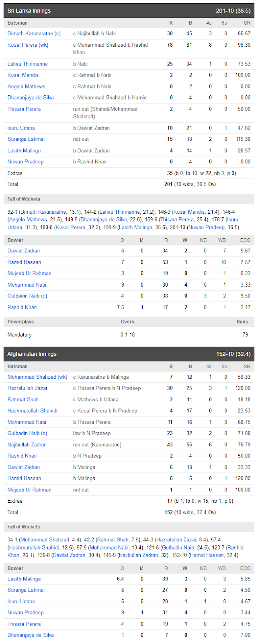
Task: Select Lahiru Thirimanne in Sri Lanka batting
Action: (x=28, y=64)
